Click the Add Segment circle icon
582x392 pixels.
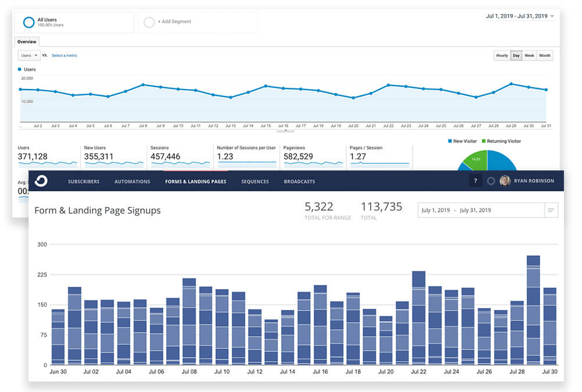[149, 22]
